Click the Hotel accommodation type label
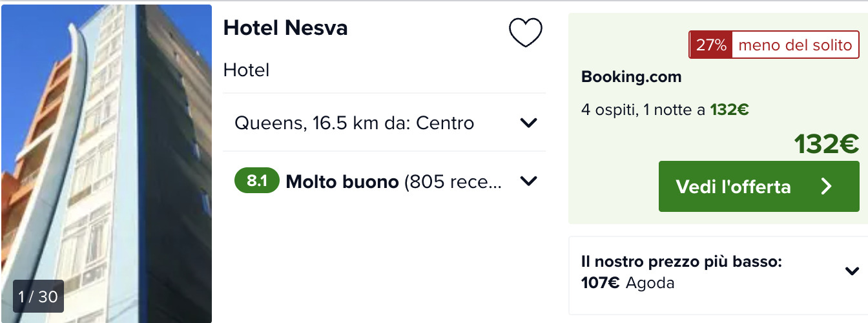The image size is (868, 323). (x=246, y=70)
